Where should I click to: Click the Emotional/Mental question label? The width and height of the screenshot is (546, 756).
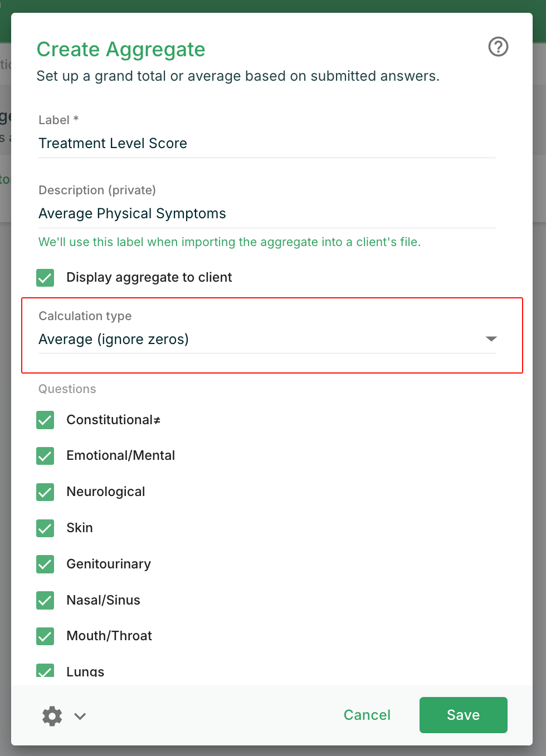point(120,455)
